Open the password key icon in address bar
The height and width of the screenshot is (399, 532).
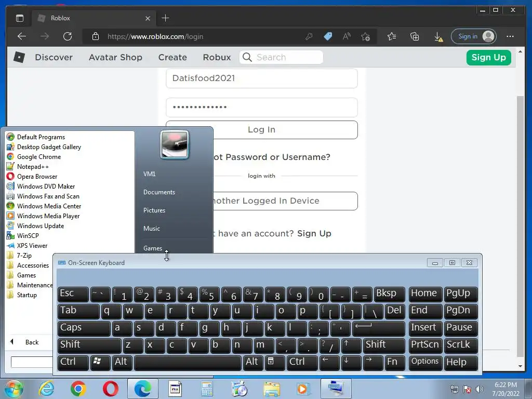[309, 36]
